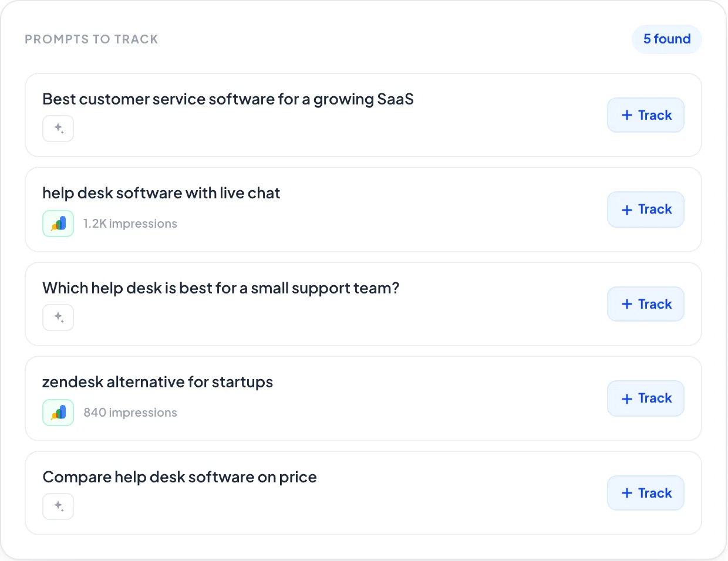The width and height of the screenshot is (728, 561).
Task: Track 'Which help desk is best for a small support team?'
Action: 646,304
